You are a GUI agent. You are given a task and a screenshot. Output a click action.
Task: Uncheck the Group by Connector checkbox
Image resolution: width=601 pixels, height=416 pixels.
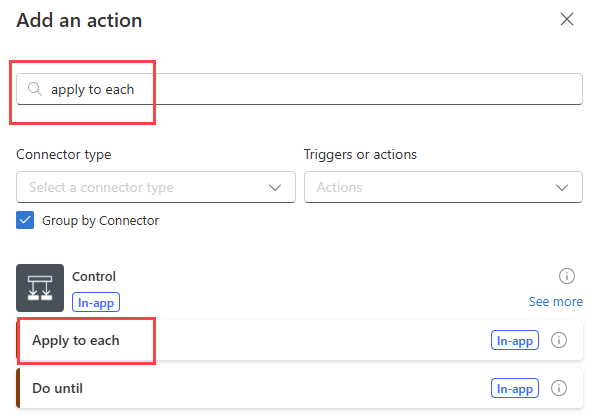tap(25, 220)
